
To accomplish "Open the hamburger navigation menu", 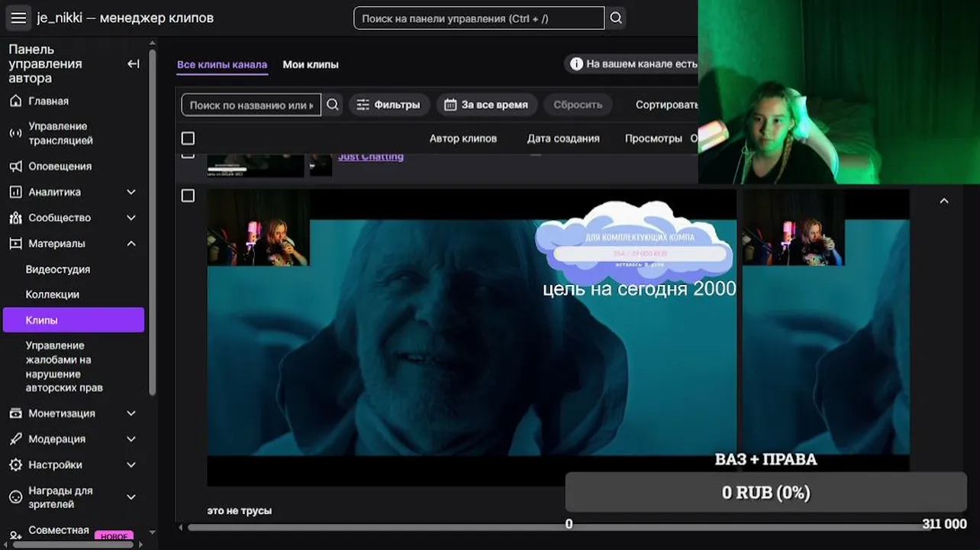I will (x=18, y=18).
